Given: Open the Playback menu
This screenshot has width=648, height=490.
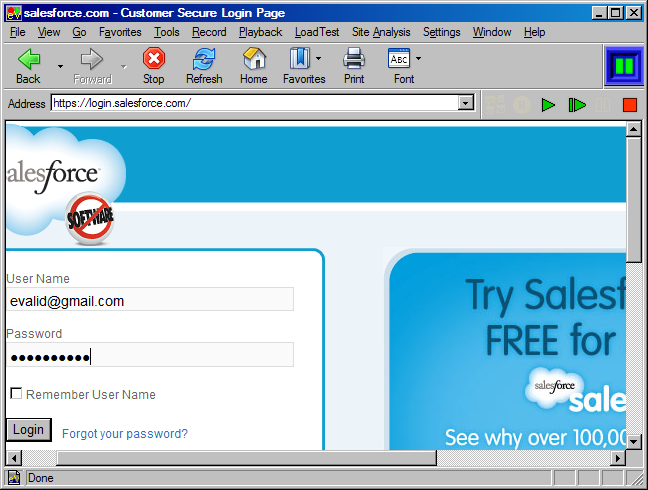Looking at the screenshot, I should [260, 32].
